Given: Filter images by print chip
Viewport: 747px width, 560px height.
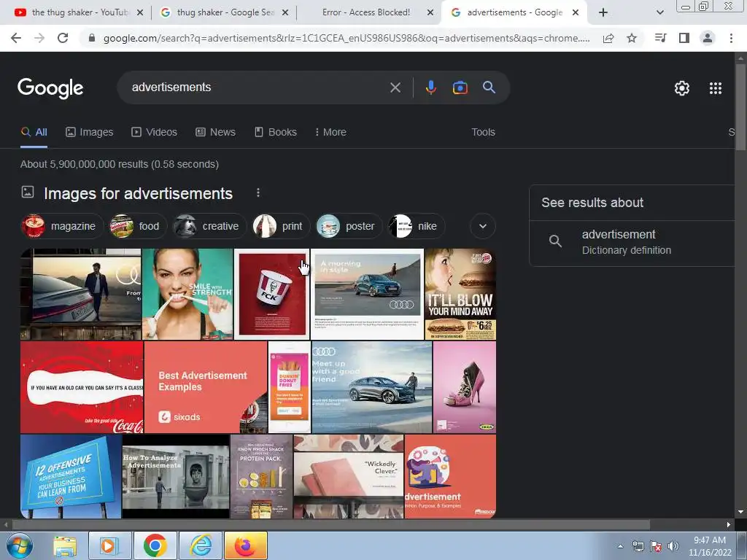Looking at the screenshot, I should tap(281, 226).
